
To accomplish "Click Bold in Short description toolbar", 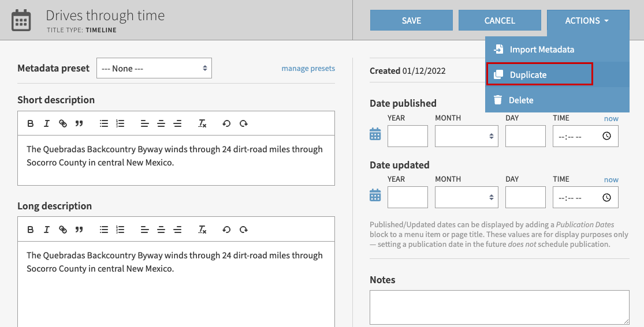I will pos(31,123).
